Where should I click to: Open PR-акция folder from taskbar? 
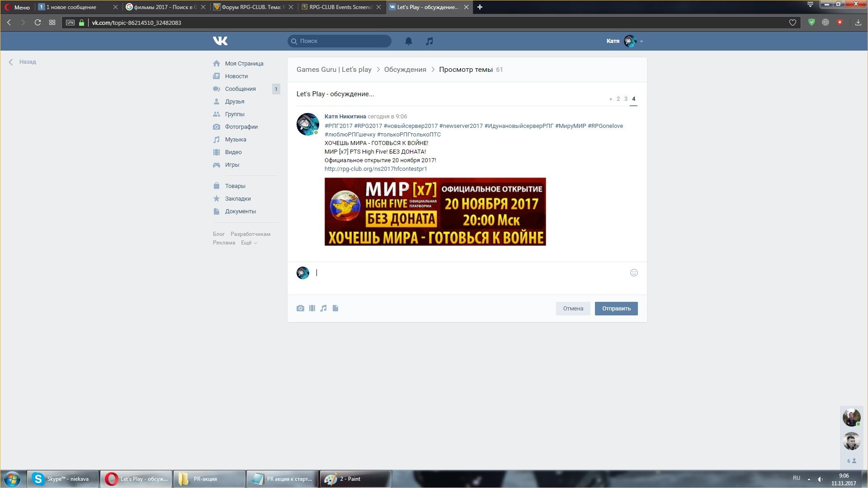point(209,479)
